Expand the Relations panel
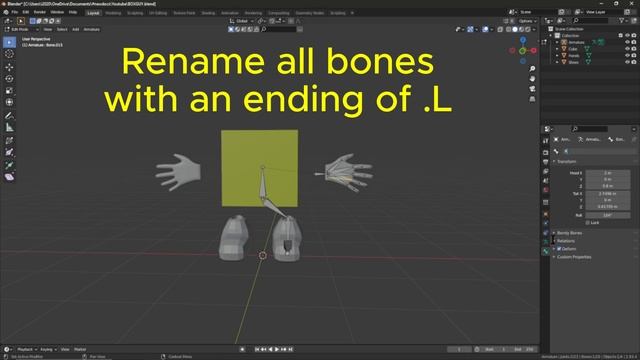Image resolution: width=640 pixels, height=360 pixels. pyautogui.click(x=566, y=241)
